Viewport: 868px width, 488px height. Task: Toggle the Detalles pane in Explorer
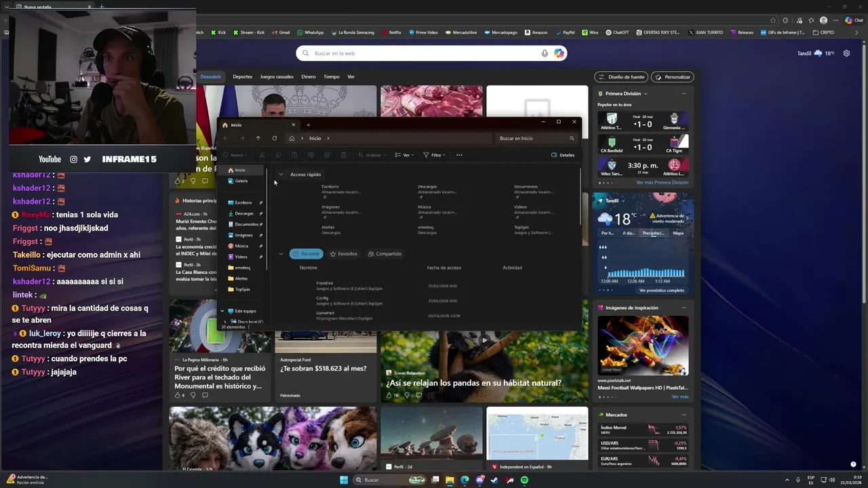[x=563, y=155]
